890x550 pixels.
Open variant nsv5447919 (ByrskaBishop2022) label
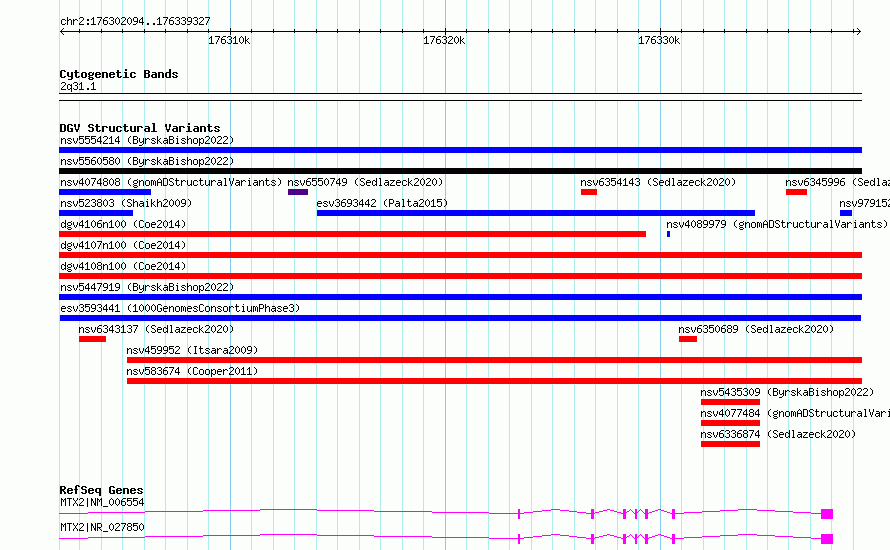point(147,287)
